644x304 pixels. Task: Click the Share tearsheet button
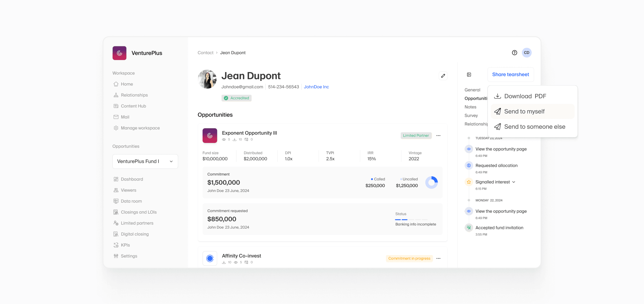[x=510, y=74]
